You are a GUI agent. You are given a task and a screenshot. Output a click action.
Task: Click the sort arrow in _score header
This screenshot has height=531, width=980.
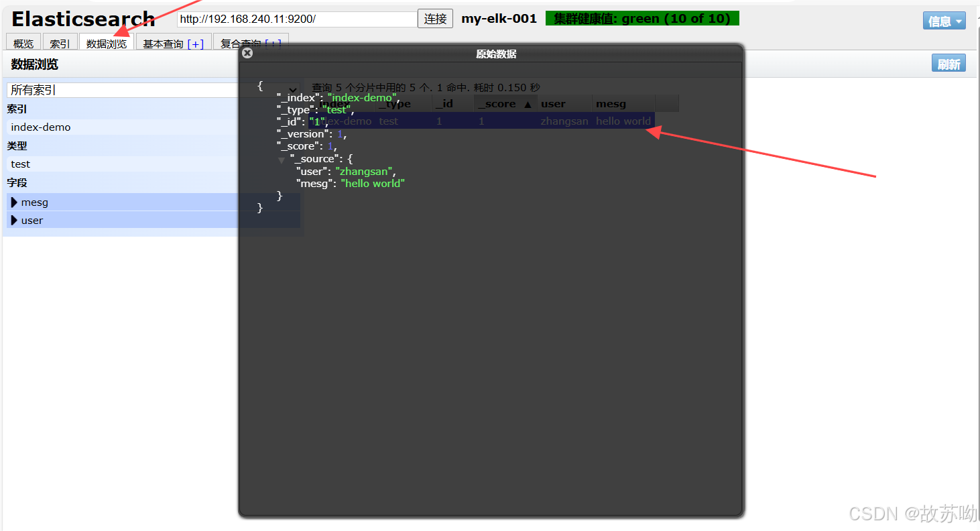tap(528, 105)
